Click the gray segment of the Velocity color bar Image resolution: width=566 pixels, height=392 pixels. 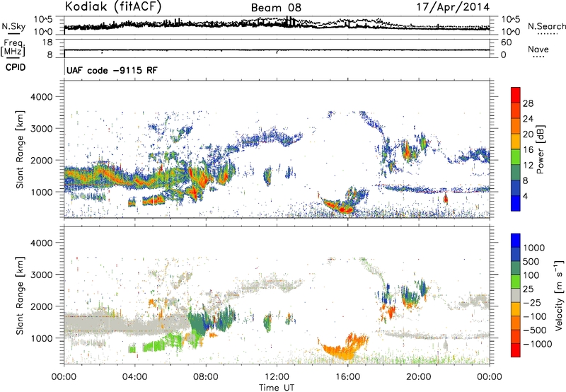pyautogui.click(x=516, y=296)
